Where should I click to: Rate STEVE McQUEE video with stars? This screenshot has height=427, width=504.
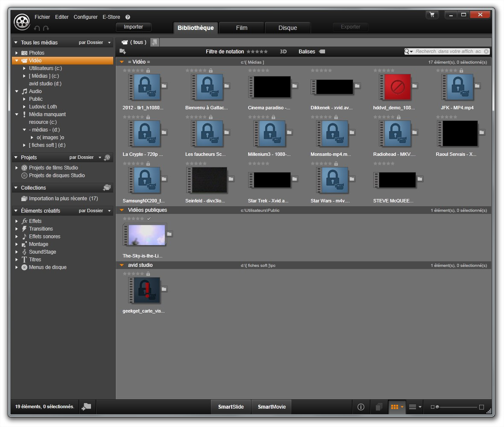(x=384, y=164)
